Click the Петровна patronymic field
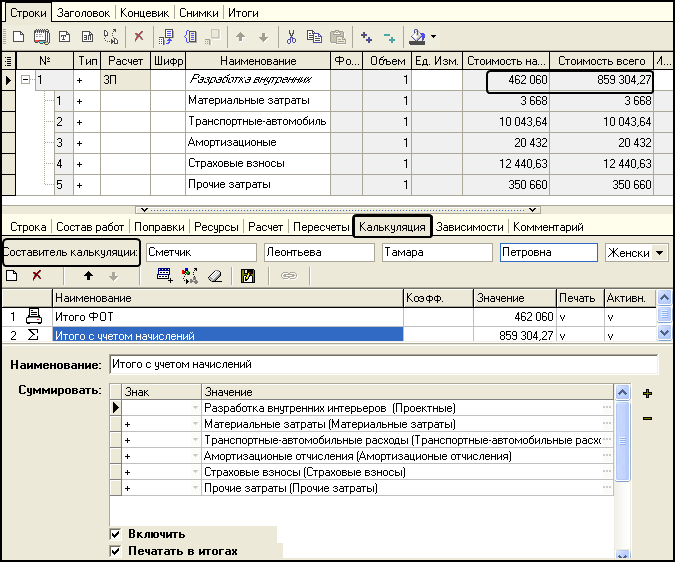 tap(549, 253)
